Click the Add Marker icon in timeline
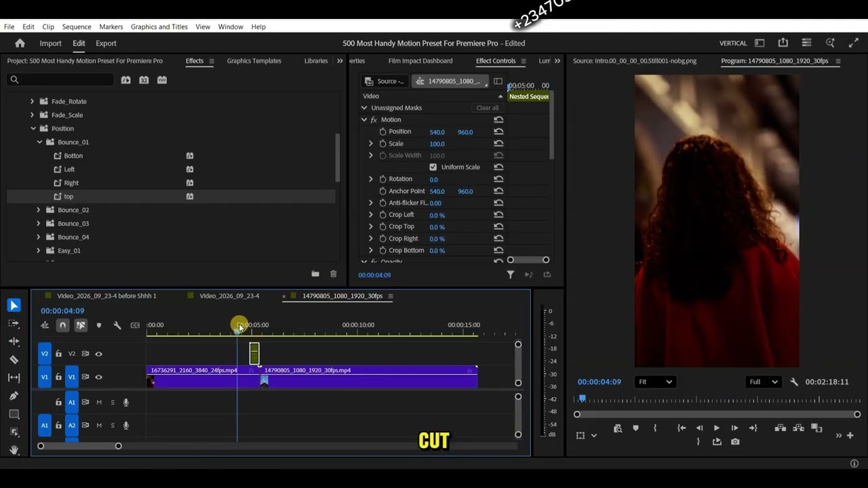Viewport: 868px width, 488px height. [99, 325]
